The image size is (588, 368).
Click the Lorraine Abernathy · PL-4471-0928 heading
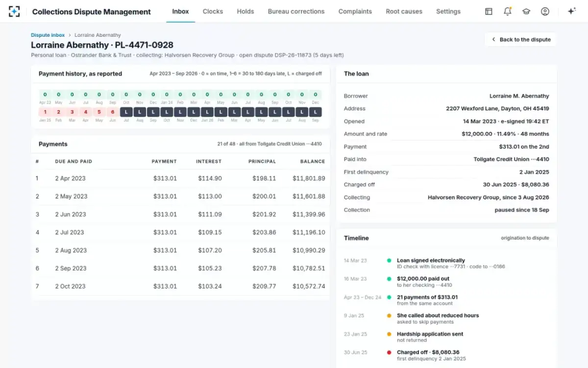[x=102, y=45]
